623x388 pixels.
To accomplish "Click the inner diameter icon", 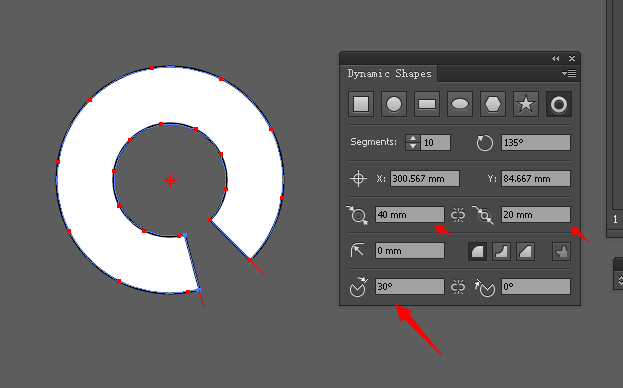I will point(483,215).
